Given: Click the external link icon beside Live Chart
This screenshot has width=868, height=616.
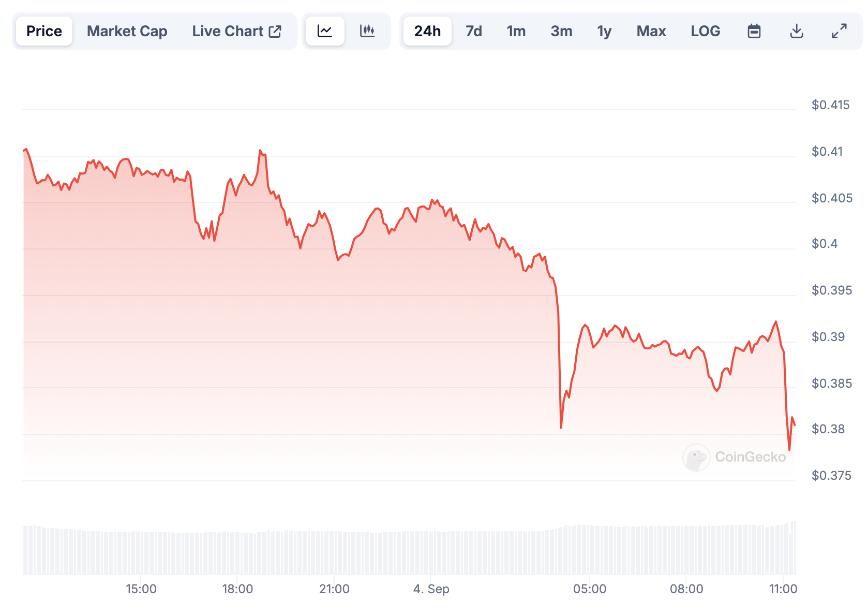Looking at the screenshot, I should click(x=275, y=31).
